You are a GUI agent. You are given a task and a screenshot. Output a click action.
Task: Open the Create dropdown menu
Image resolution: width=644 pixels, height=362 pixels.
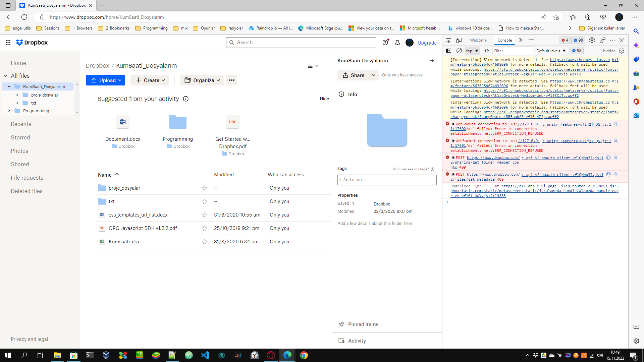[x=150, y=80]
